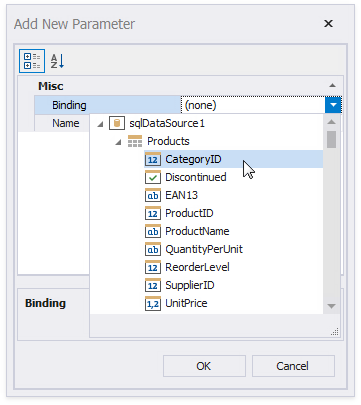
Task: Switch to Categorized property view
Action: 32,61
